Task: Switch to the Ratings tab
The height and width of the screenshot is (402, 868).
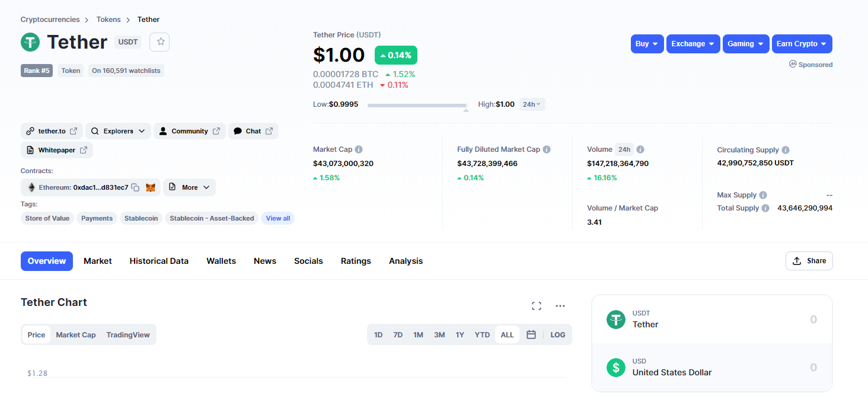Action: click(356, 261)
